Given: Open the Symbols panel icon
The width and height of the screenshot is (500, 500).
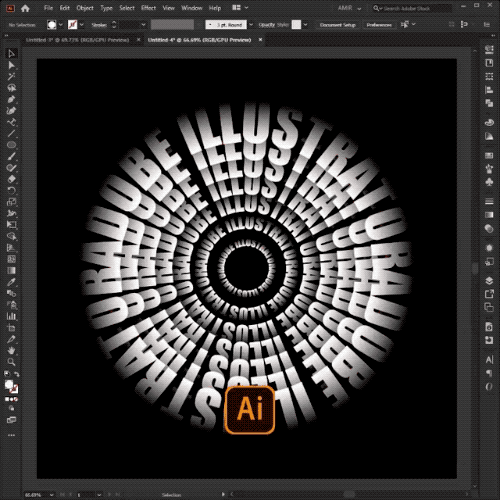Looking at the screenshot, I should click(489, 182).
